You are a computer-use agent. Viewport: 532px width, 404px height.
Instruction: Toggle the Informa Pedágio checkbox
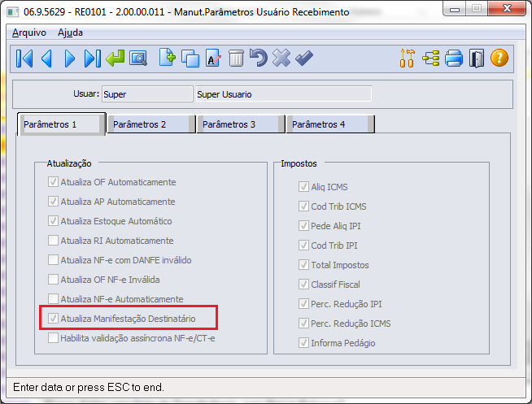click(303, 343)
